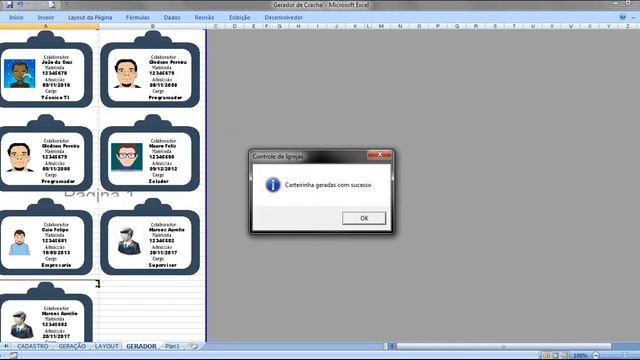Select the GERADOR sheet tab
Viewport: 640px width, 360px height.
click(141, 346)
